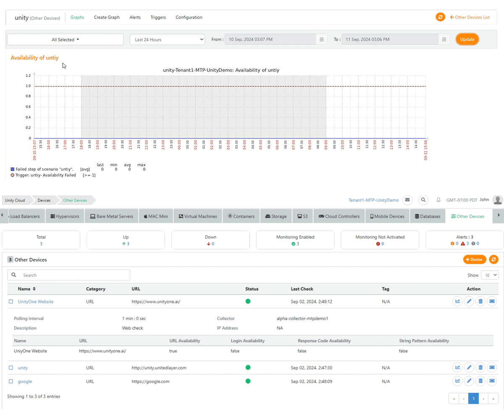The width and height of the screenshot is (504, 420).
Task: Open the envelope icon beside Tenant1-MTP-UnityDemo
Action: pyautogui.click(x=407, y=200)
